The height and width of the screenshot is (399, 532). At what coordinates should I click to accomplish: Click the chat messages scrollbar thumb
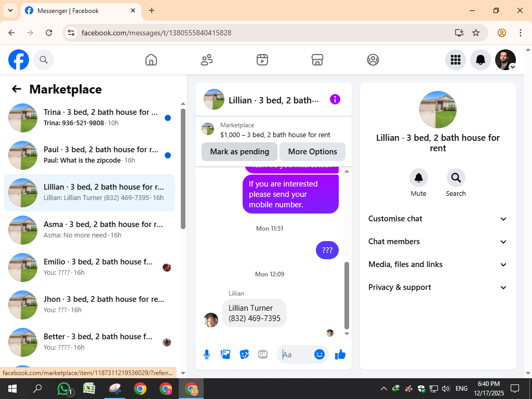tap(347, 295)
